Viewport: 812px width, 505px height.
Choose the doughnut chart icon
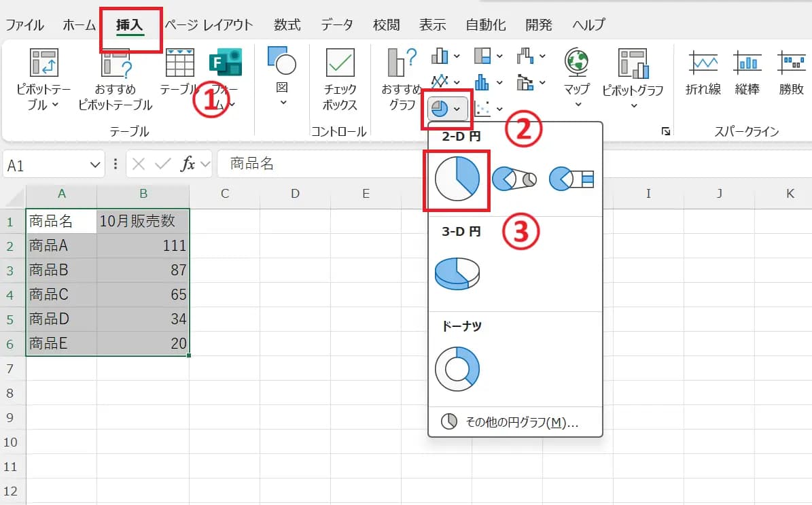457,367
